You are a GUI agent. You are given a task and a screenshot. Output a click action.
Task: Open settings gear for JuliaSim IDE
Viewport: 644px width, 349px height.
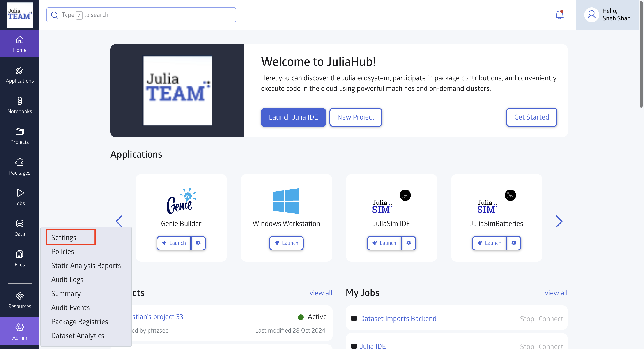409,243
